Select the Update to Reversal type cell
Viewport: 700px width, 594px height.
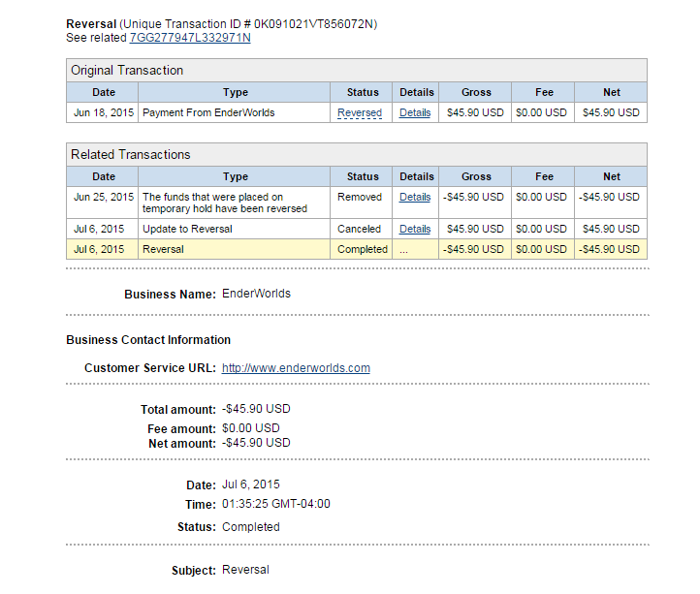[x=187, y=229]
